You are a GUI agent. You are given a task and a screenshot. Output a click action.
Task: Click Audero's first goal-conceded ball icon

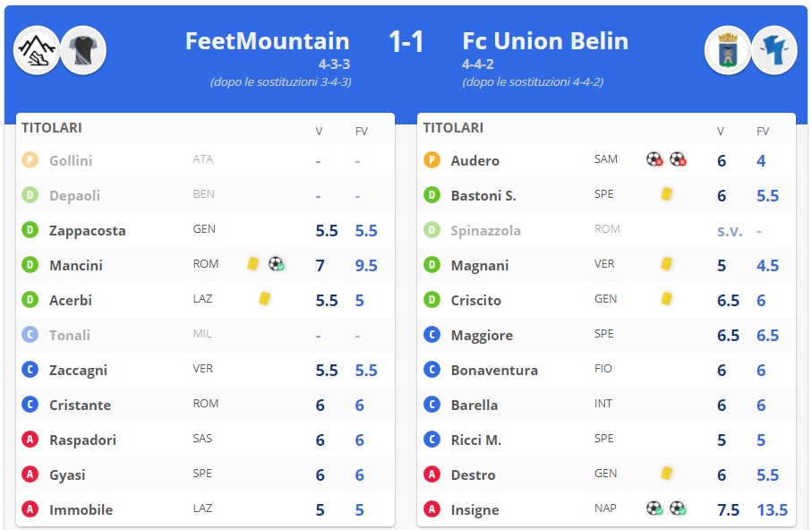pos(654,159)
